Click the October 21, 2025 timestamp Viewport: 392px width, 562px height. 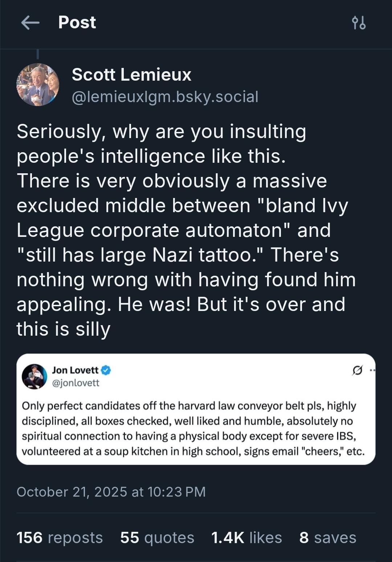[x=111, y=492]
